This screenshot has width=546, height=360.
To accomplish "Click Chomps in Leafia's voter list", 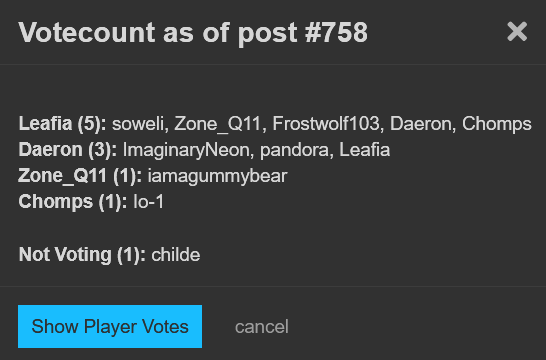I will [497, 124].
